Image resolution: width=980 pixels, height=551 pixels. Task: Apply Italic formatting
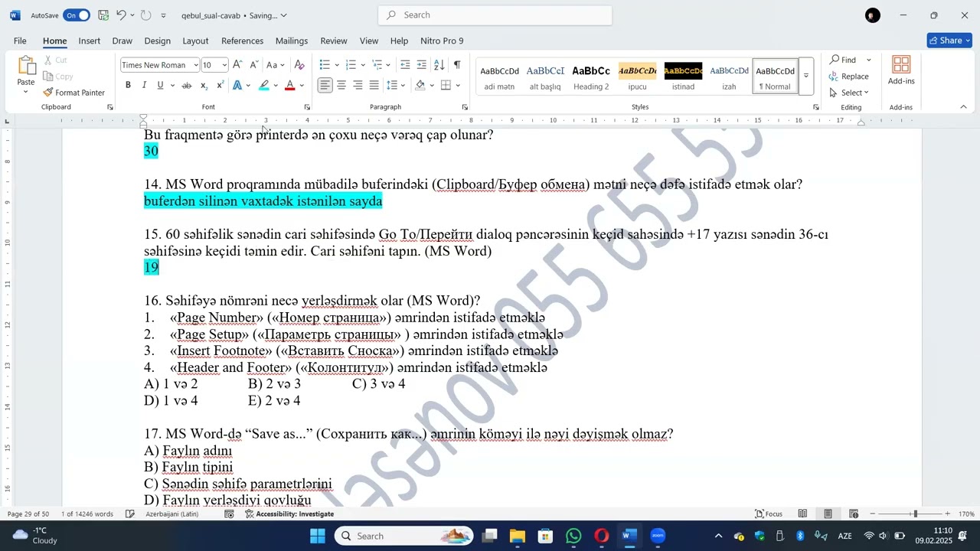(x=144, y=85)
